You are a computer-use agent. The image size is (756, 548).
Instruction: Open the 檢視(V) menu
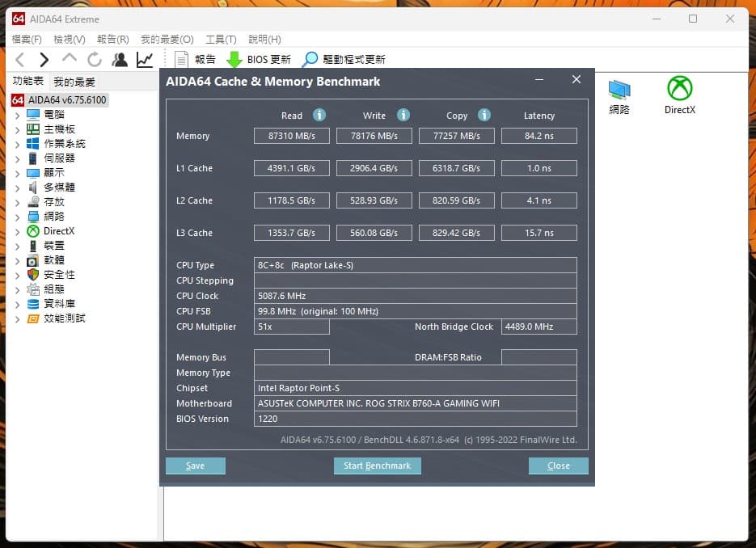70,39
